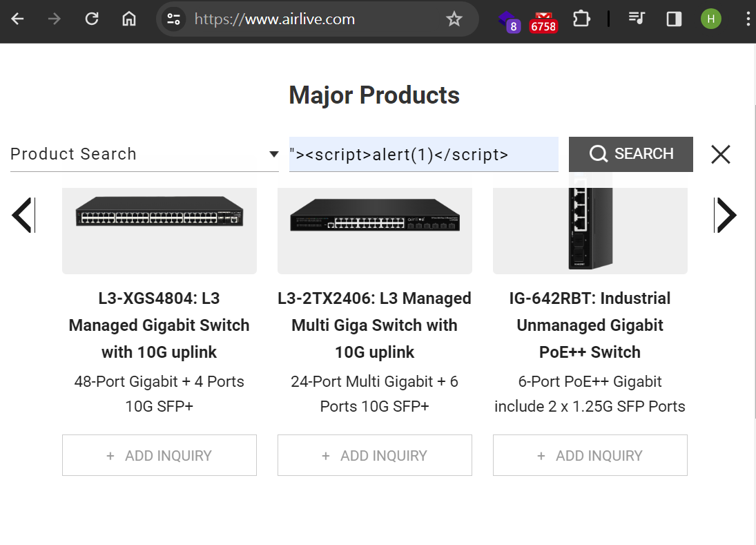
Task: Open the L3-XGS4804 product title link
Action: click(x=159, y=325)
